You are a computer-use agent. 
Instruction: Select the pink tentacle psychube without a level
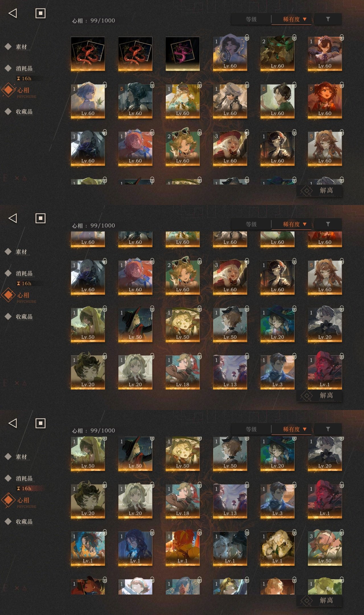pos(183,54)
